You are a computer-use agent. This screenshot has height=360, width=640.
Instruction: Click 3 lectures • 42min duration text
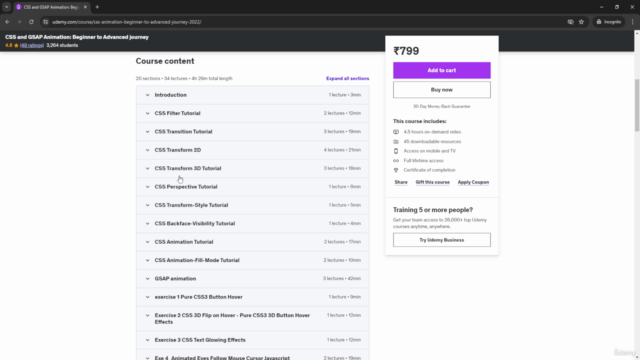342,279
